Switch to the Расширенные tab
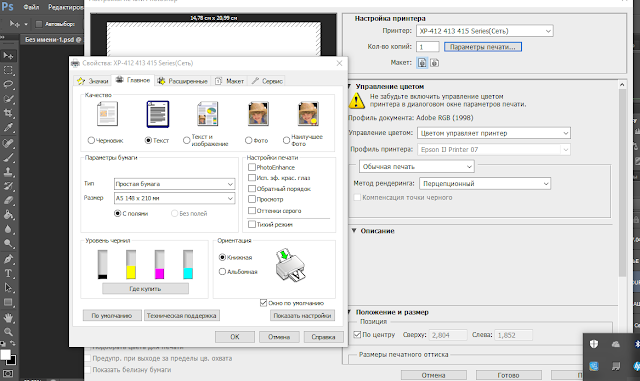This screenshot has width=640, height=381. [182, 81]
